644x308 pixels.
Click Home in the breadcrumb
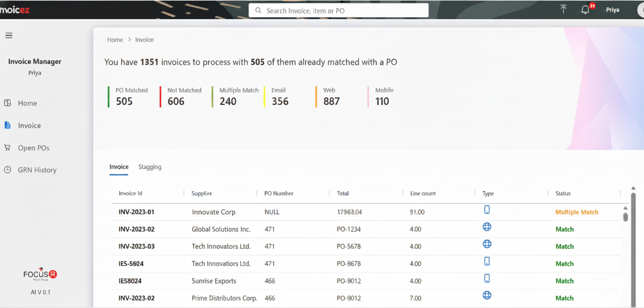coord(115,39)
